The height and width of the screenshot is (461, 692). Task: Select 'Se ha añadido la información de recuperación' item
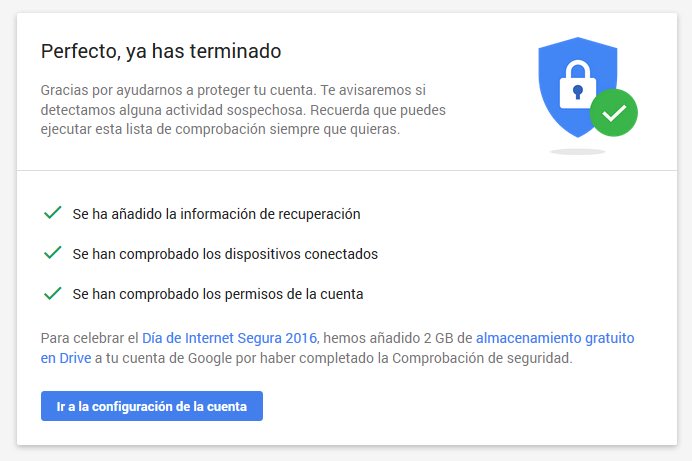click(x=216, y=214)
